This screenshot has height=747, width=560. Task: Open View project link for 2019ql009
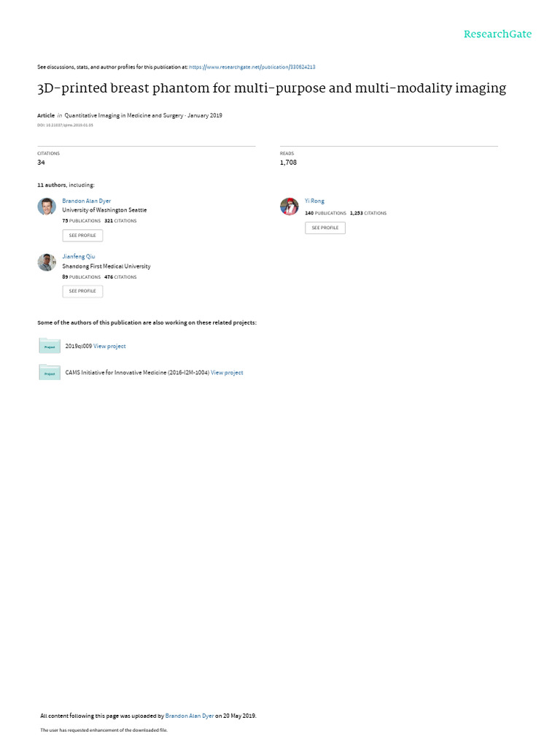pyautogui.click(x=109, y=347)
